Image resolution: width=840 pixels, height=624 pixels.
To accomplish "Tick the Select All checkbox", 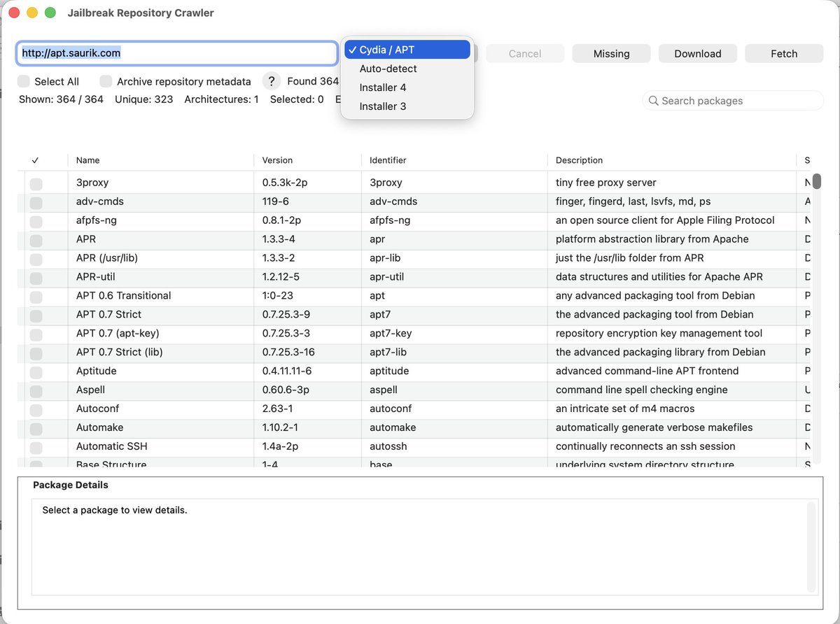I will [x=24, y=81].
